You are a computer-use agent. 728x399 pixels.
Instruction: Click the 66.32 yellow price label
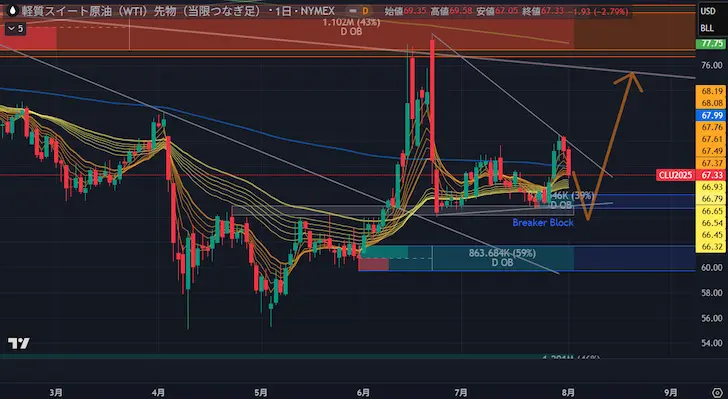711,247
